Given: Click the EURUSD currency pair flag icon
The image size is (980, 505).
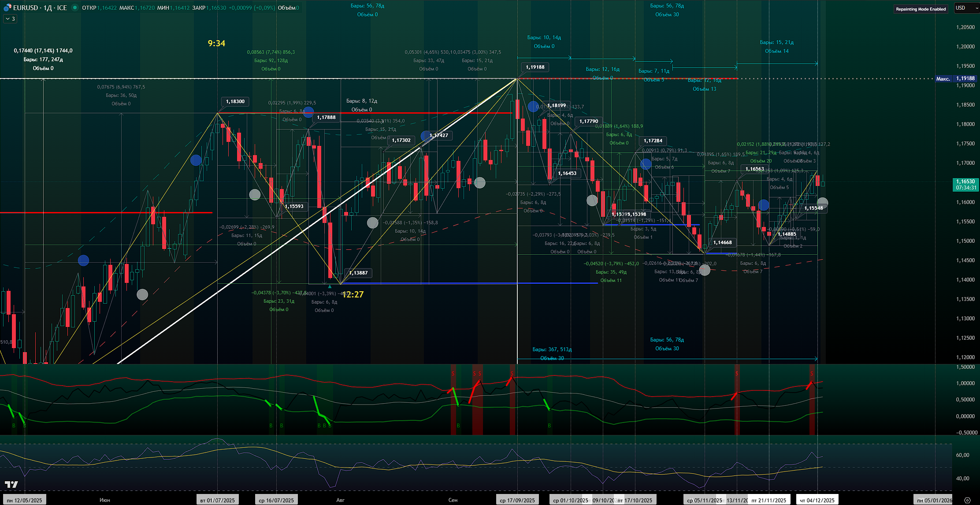Looking at the screenshot, I should coord(7,7).
